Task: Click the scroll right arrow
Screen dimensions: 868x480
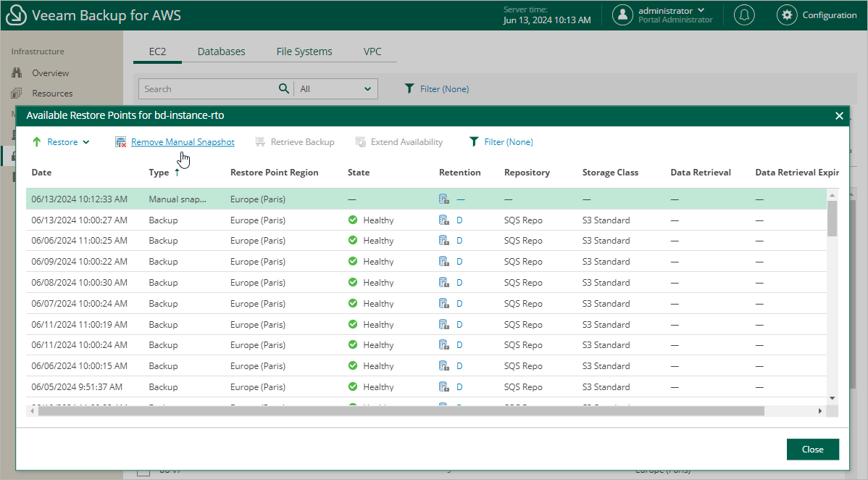Action: pyautogui.click(x=820, y=410)
